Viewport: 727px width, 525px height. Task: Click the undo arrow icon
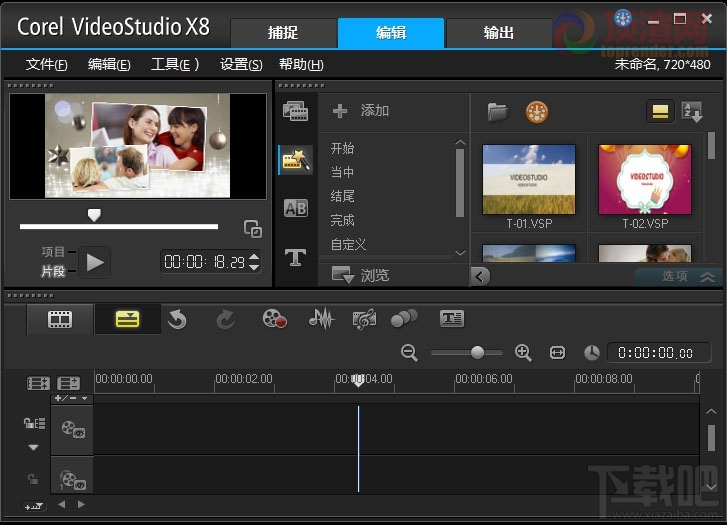(x=178, y=319)
